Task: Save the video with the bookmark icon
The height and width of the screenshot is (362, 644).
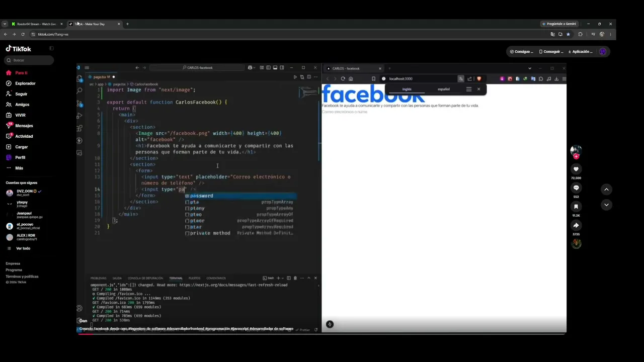Action: tap(576, 207)
